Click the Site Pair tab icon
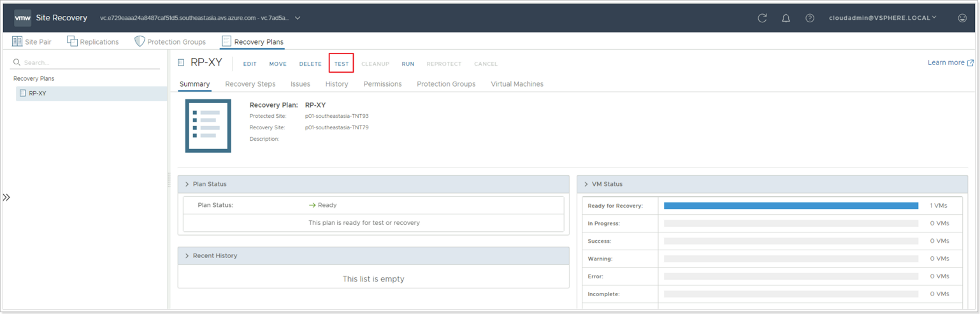Screen dimensions: 980x314 [17, 41]
